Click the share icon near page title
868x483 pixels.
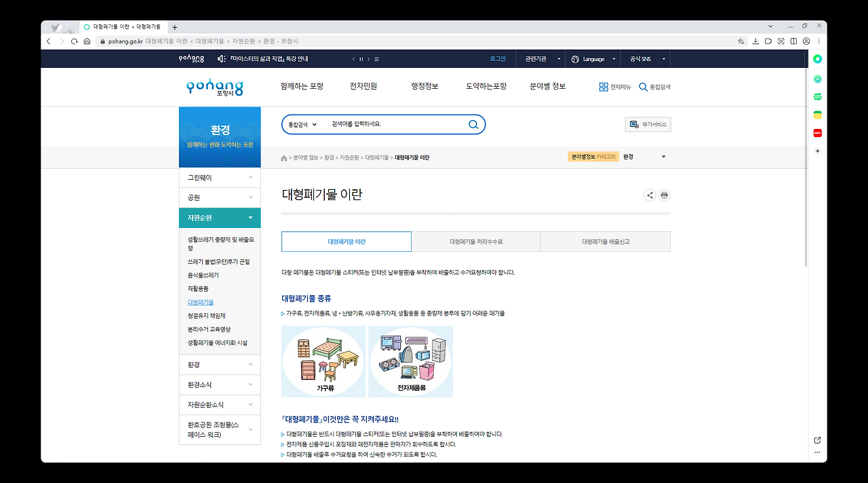(x=650, y=195)
